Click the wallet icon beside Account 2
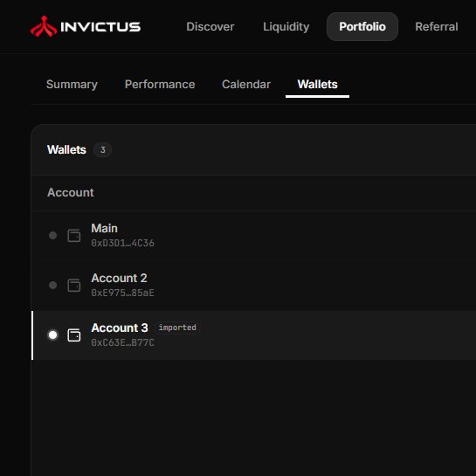The image size is (476, 476). click(73, 285)
